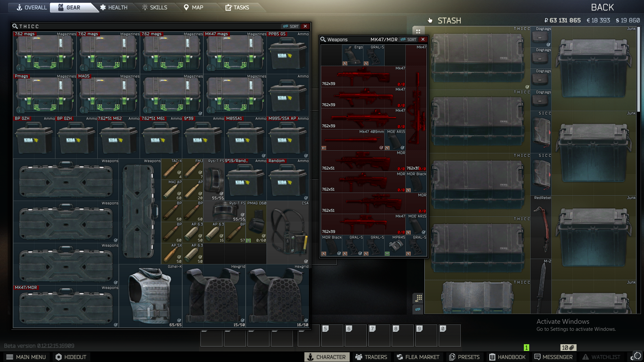Click the rouble balance 63 131 865
644x362 pixels.
[562, 20]
